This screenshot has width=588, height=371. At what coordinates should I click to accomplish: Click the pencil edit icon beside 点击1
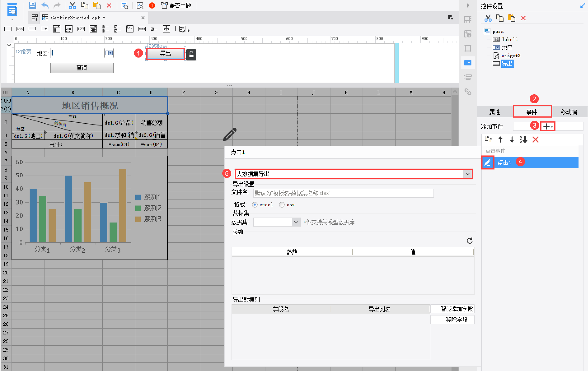(x=487, y=162)
